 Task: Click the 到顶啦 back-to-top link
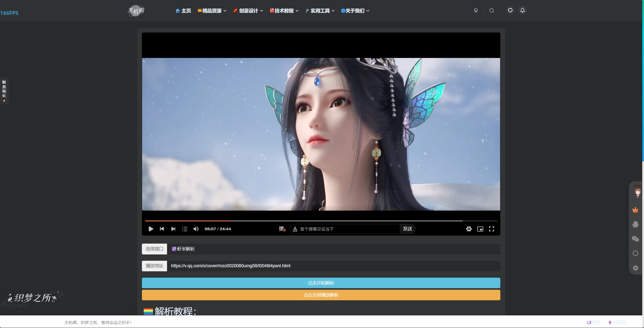617,322
